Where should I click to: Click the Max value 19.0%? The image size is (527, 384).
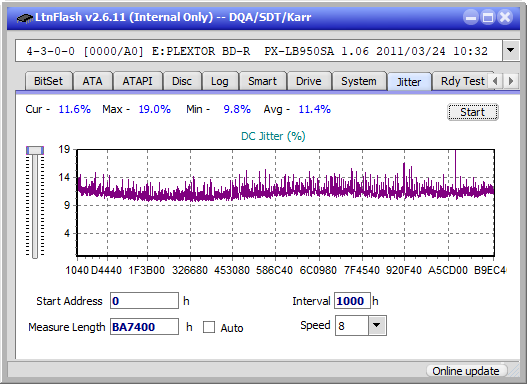(x=155, y=109)
